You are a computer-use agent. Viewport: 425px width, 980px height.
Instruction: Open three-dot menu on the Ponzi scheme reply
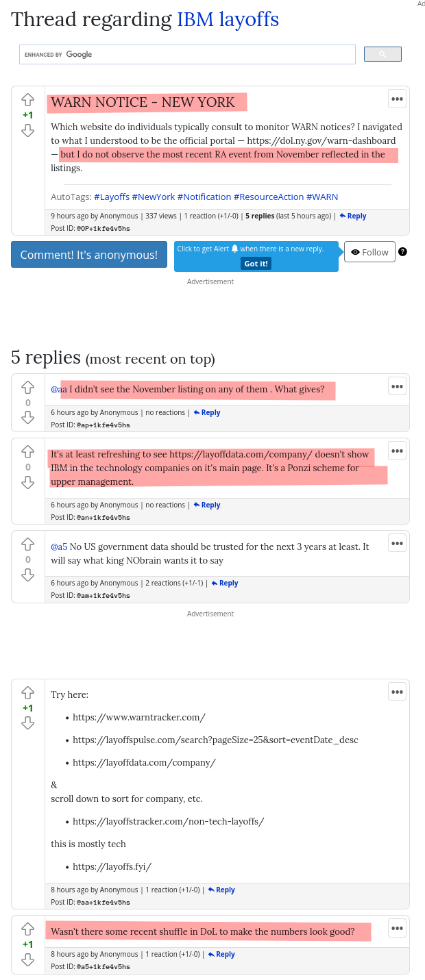click(397, 451)
